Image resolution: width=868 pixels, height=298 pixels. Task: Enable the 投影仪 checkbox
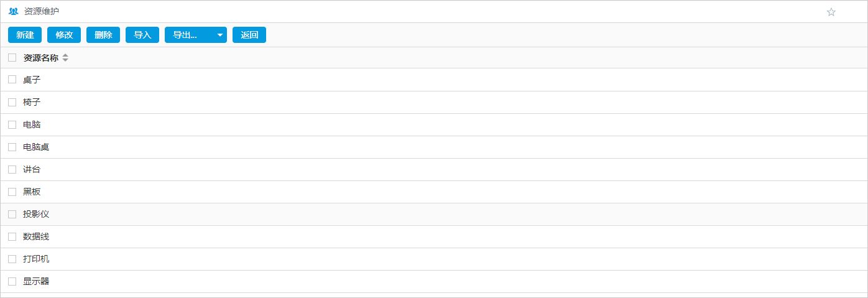[12, 214]
